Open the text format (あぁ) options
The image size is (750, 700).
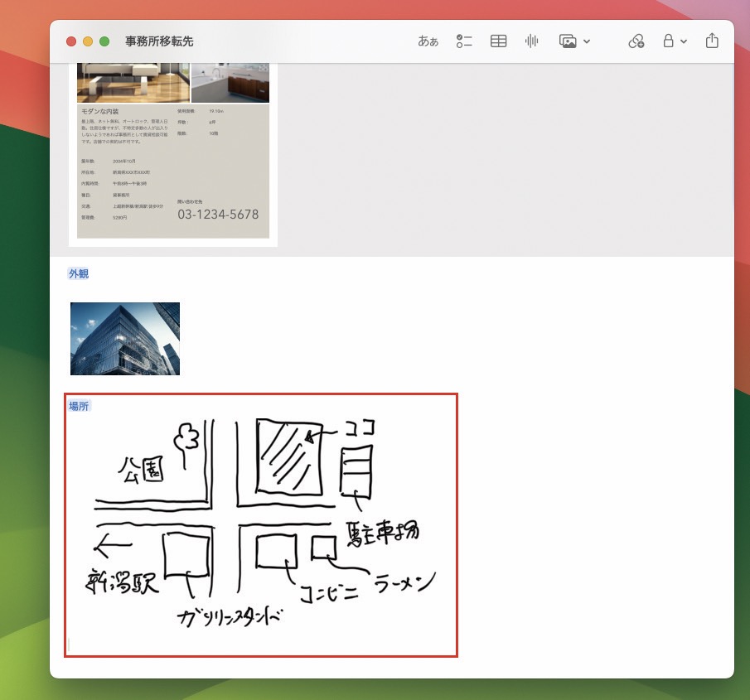(x=428, y=41)
